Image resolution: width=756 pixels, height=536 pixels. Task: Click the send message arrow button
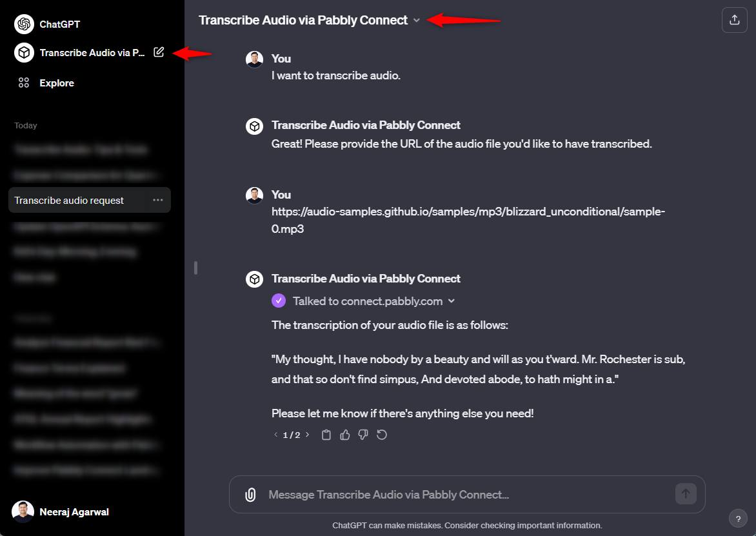click(686, 493)
